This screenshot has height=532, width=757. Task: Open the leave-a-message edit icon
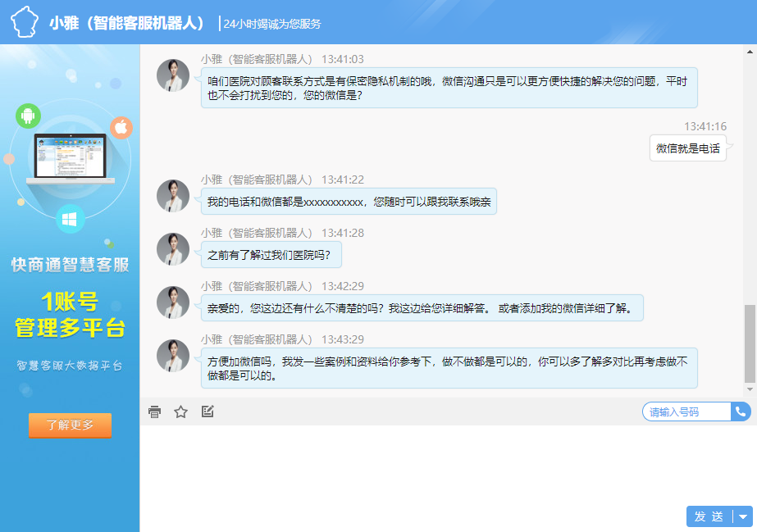coord(207,412)
